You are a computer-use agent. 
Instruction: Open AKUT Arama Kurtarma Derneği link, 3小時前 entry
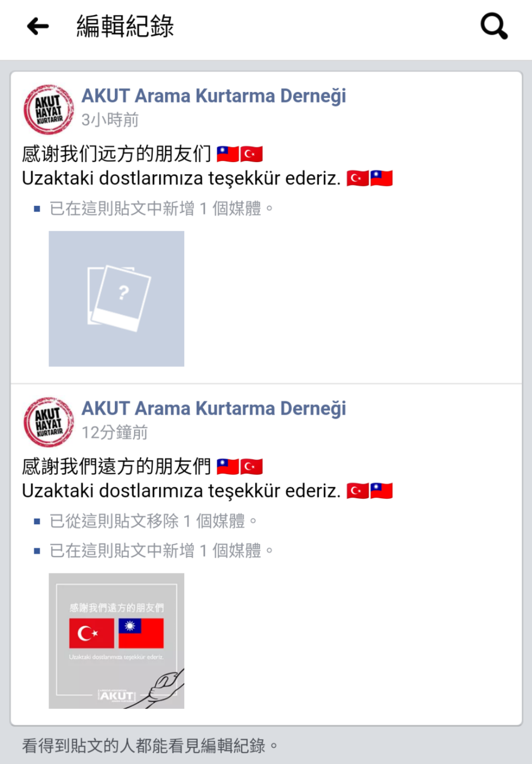[214, 96]
